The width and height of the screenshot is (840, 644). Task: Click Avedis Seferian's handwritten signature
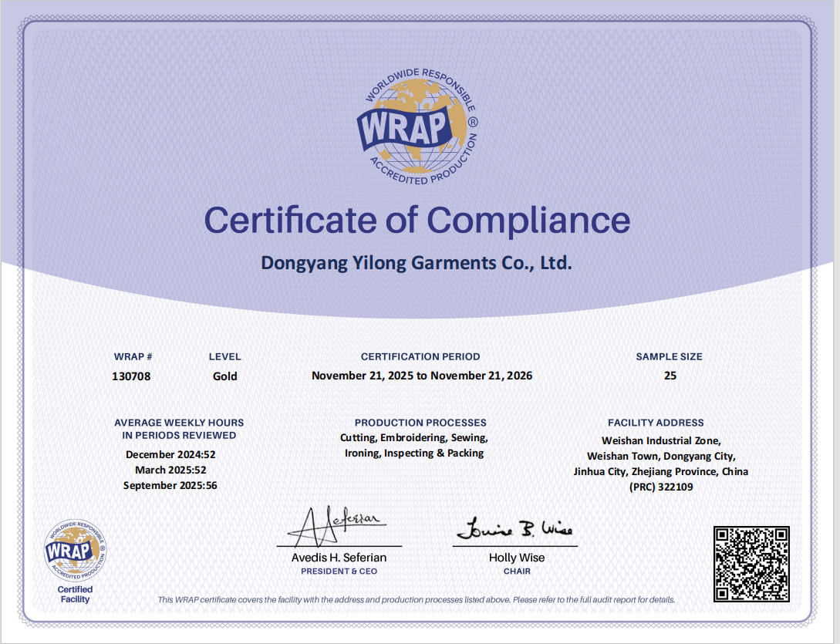tap(336, 525)
